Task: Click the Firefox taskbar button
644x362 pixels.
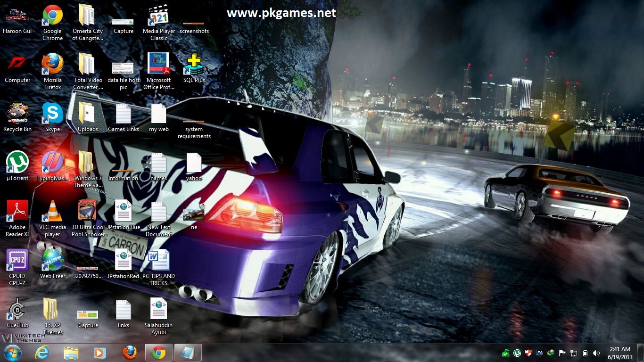Action: click(129, 353)
